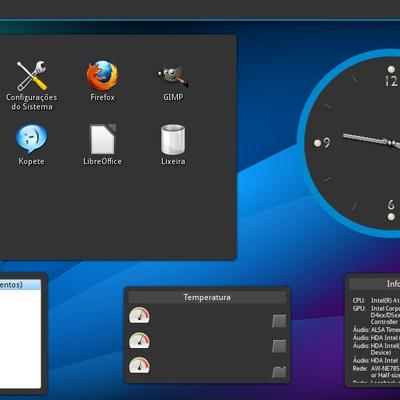Viewport: 400px width, 400px height.
Task: Select the second Temperatura history graph
Action: 279,346
